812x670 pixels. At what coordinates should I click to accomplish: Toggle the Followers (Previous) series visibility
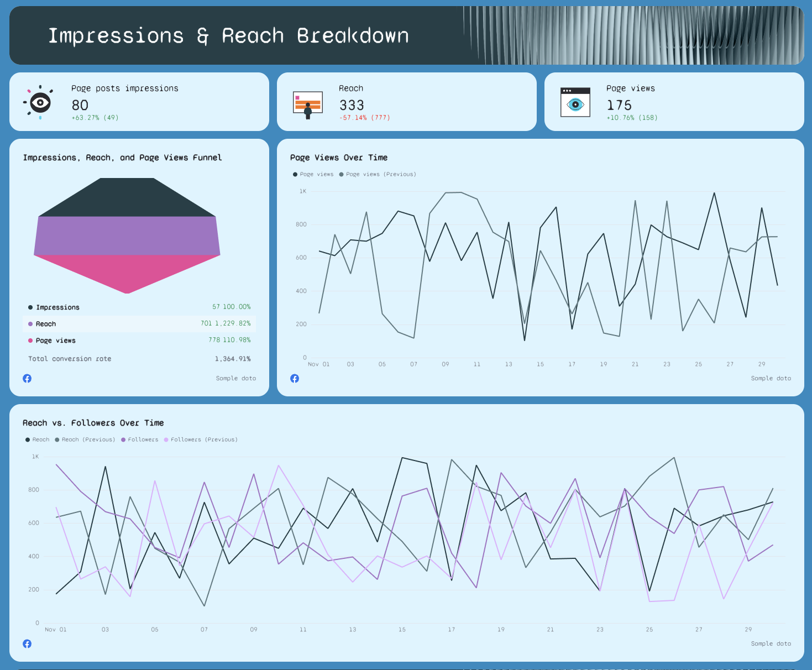tap(202, 439)
